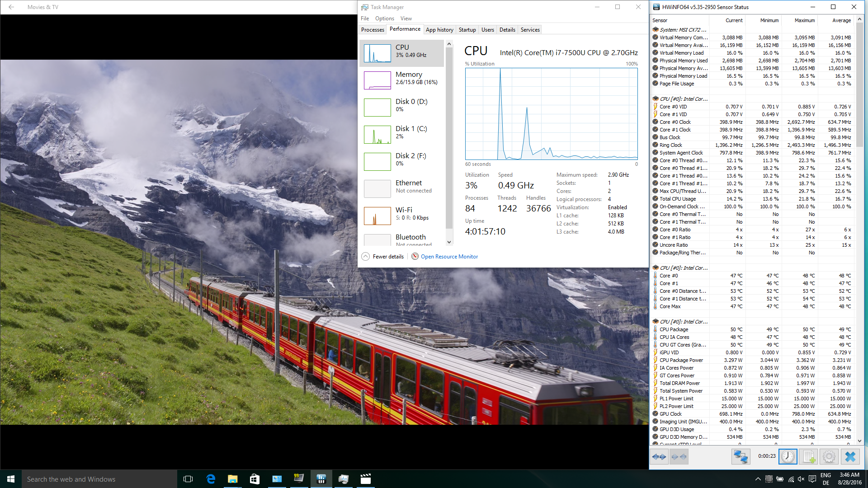Open HWiNFO sensor settings gear
Screen dimensions: 868x488
click(x=829, y=457)
